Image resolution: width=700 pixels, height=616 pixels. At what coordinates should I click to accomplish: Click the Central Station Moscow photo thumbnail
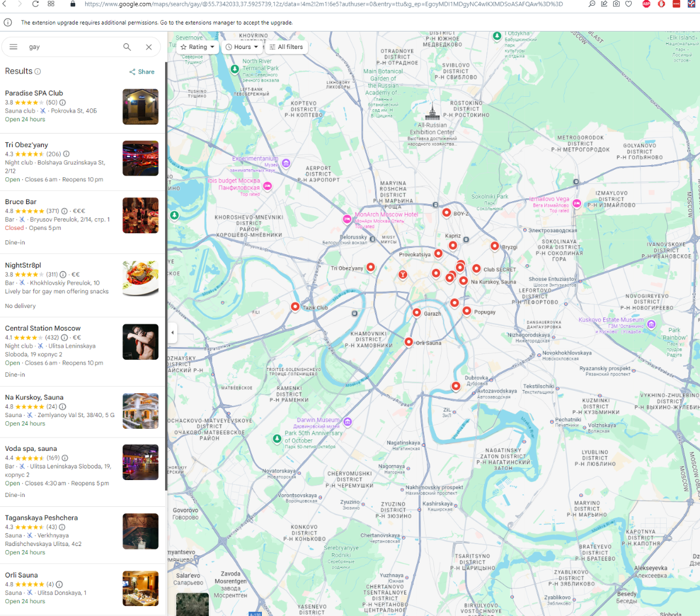click(141, 342)
